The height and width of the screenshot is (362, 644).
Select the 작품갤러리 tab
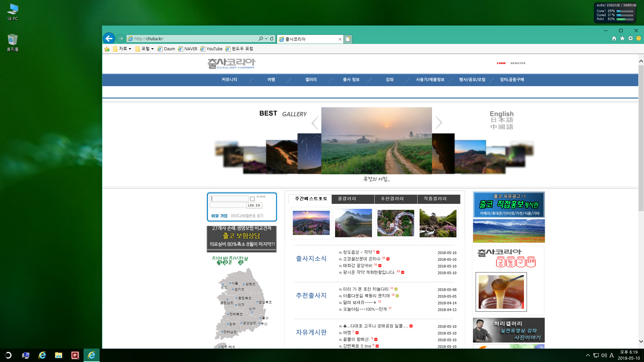pyautogui.click(x=439, y=199)
